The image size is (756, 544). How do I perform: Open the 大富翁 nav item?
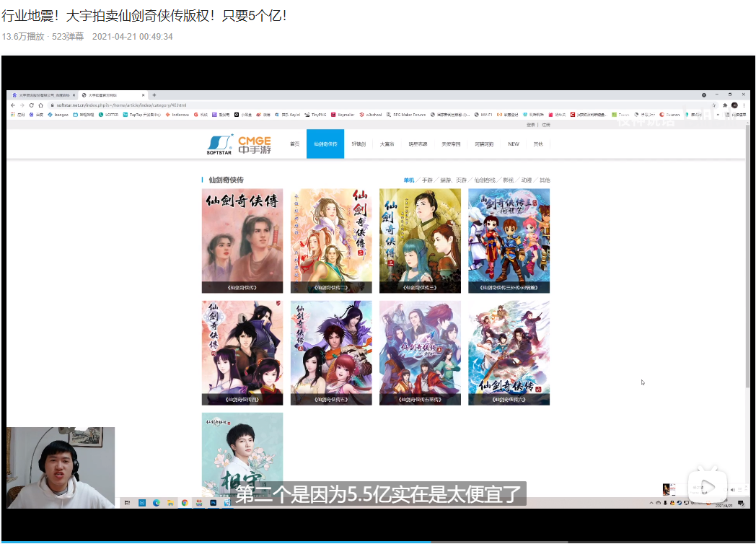[387, 144]
